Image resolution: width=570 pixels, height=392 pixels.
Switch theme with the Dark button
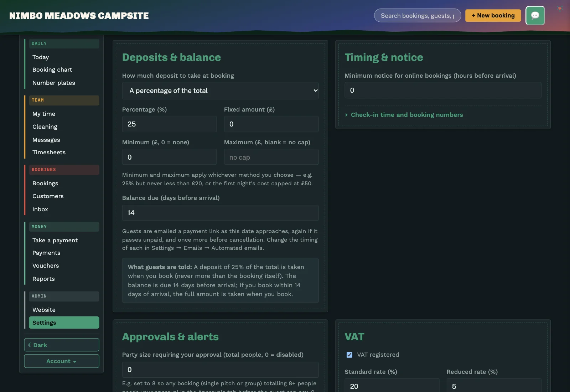point(62,345)
